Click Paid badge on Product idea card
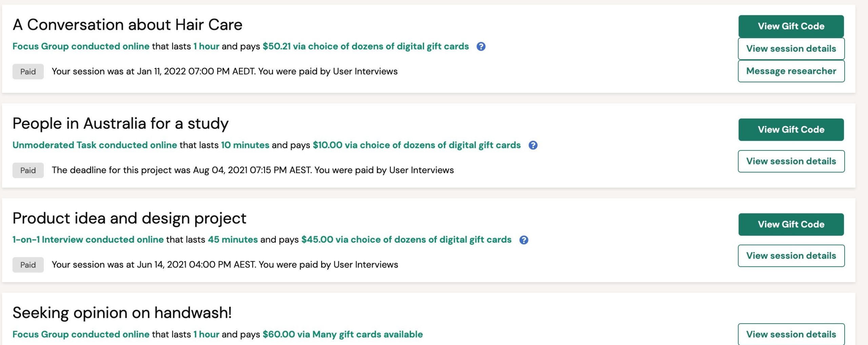 pos(28,265)
